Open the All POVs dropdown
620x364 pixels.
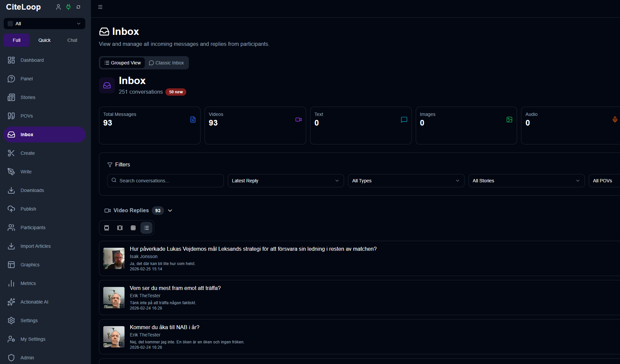tap(604, 181)
